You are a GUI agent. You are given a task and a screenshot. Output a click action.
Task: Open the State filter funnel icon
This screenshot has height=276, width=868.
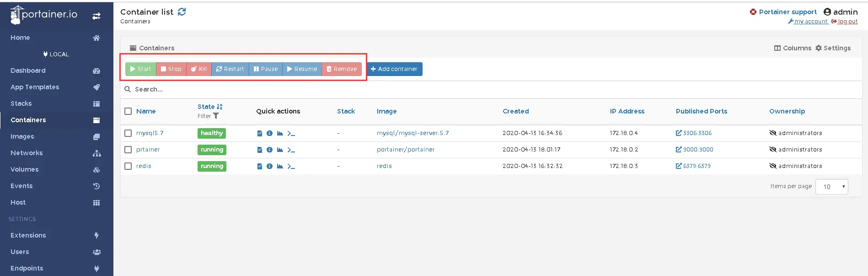pyautogui.click(x=216, y=116)
